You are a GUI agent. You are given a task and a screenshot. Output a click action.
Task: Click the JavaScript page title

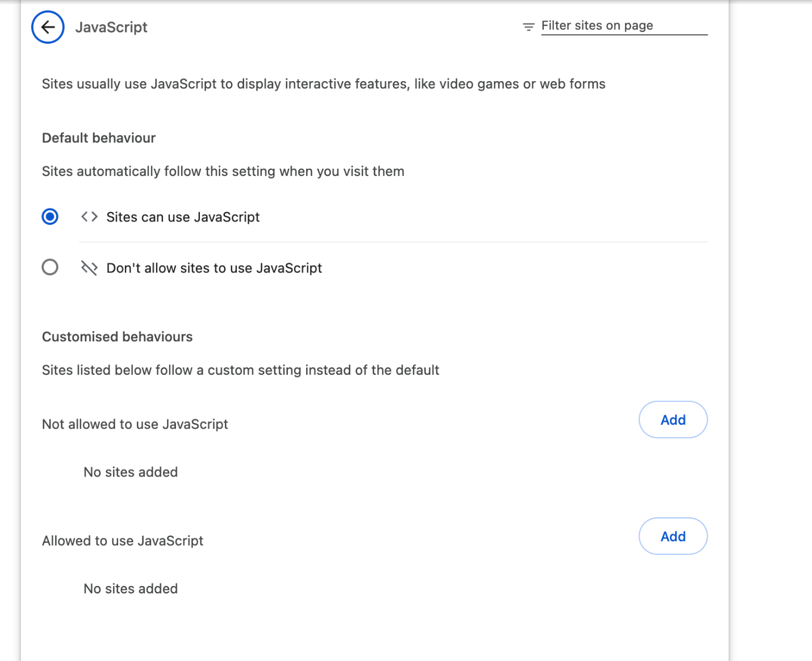tap(111, 27)
